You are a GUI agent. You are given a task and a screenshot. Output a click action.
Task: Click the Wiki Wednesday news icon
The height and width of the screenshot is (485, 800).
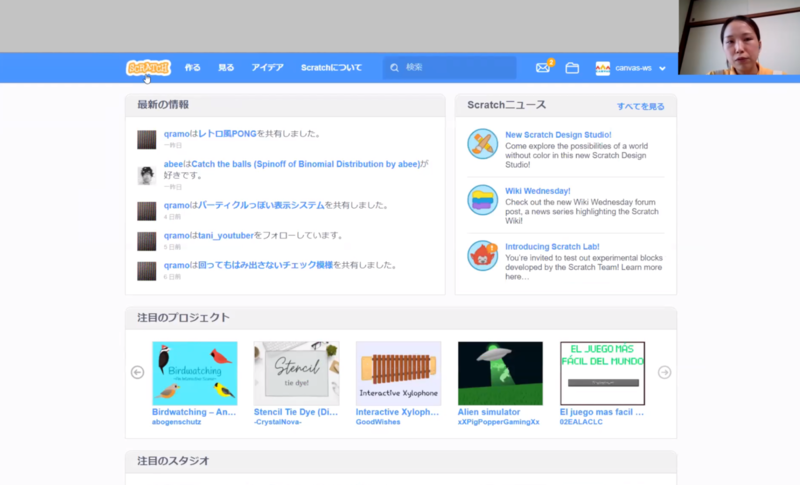click(482, 200)
